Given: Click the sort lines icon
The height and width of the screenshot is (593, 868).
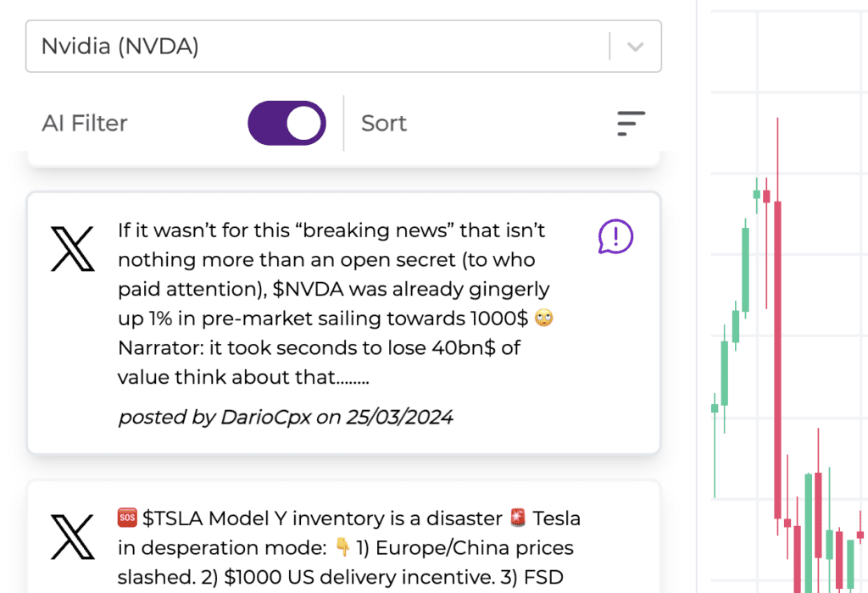Looking at the screenshot, I should click(x=631, y=124).
